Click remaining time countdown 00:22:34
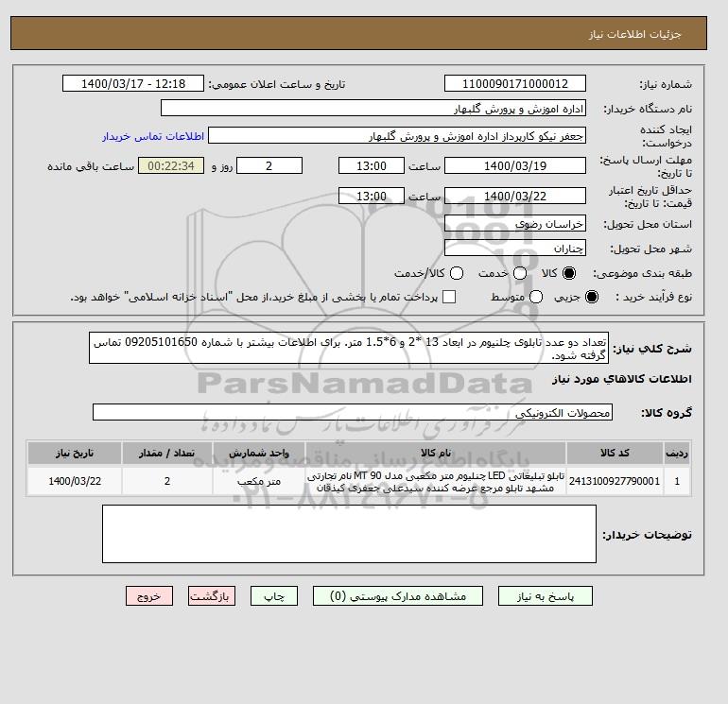Screen dimensions: 728x704 171,165
